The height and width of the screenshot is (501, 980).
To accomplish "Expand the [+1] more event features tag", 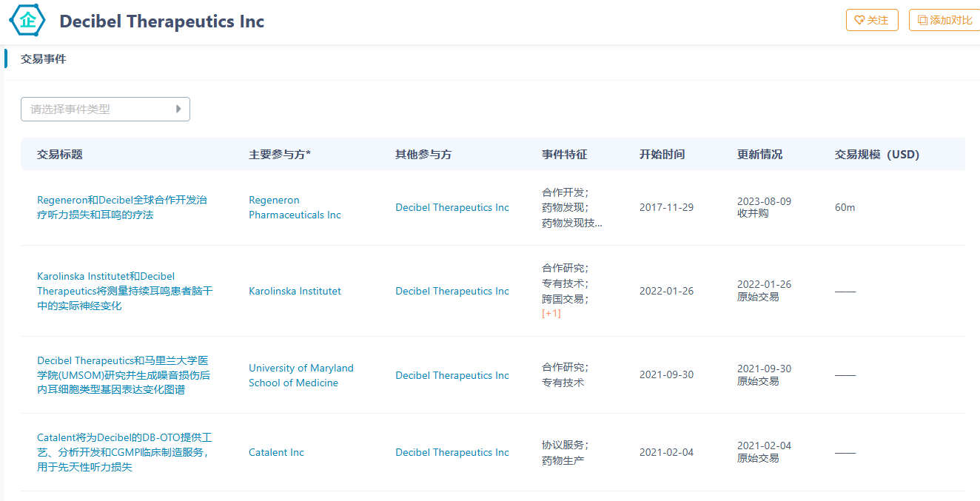I will (551, 313).
